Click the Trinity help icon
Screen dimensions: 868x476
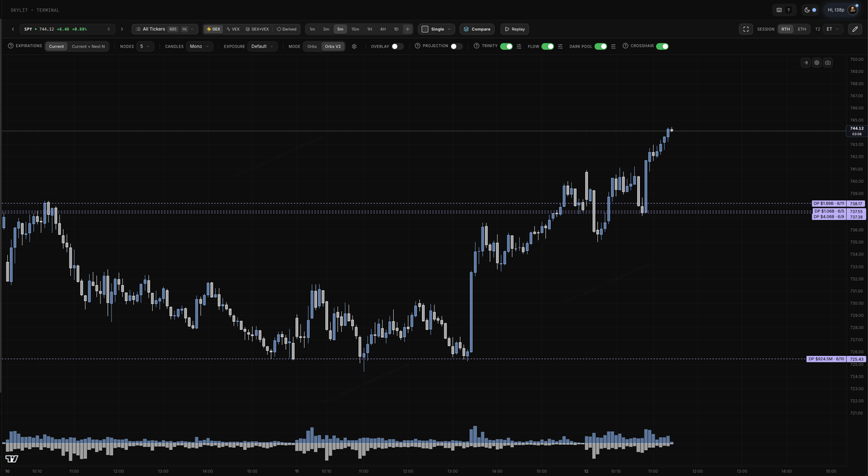point(476,46)
